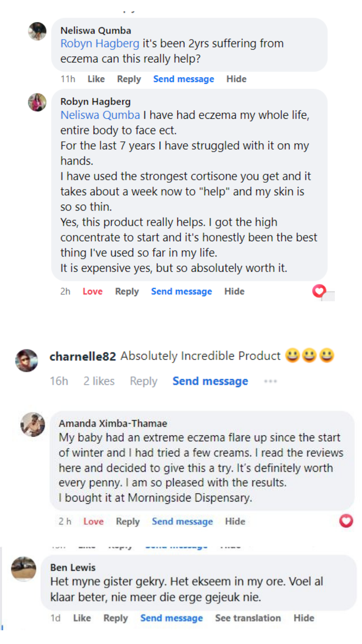The height and width of the screenshot is (644, 362).
Task: Toggle Love on Robyn Hagberg's comment
Action: [x=93, y=291]
